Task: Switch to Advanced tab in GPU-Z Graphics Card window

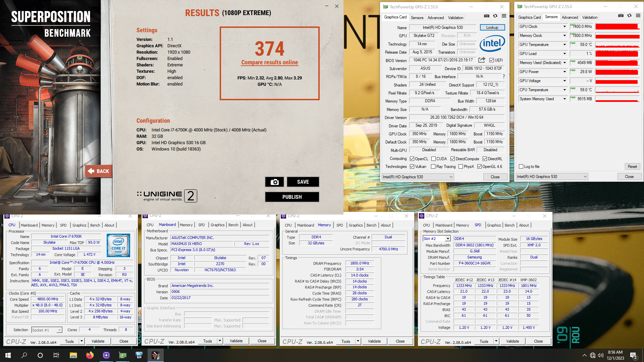Action: pyautogui.click(x=435, y=18)
